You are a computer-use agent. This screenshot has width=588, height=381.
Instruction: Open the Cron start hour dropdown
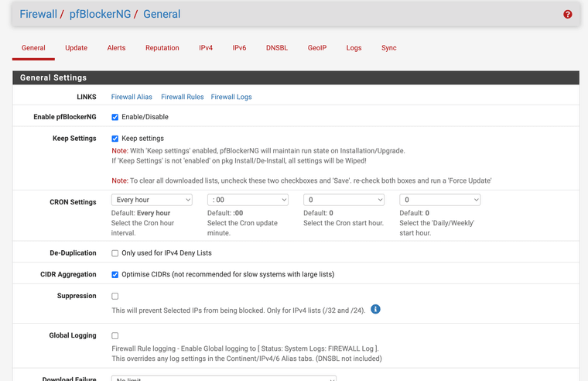point(344,200)
